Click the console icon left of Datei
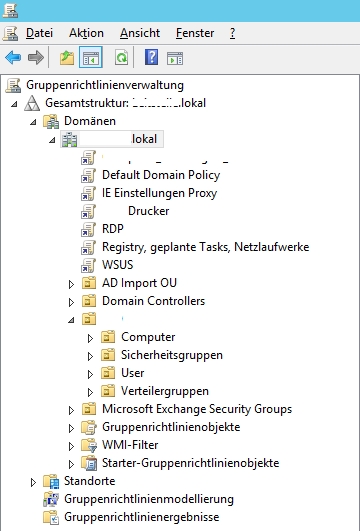The height and width of the screenshot is (531, 360). 10,33
